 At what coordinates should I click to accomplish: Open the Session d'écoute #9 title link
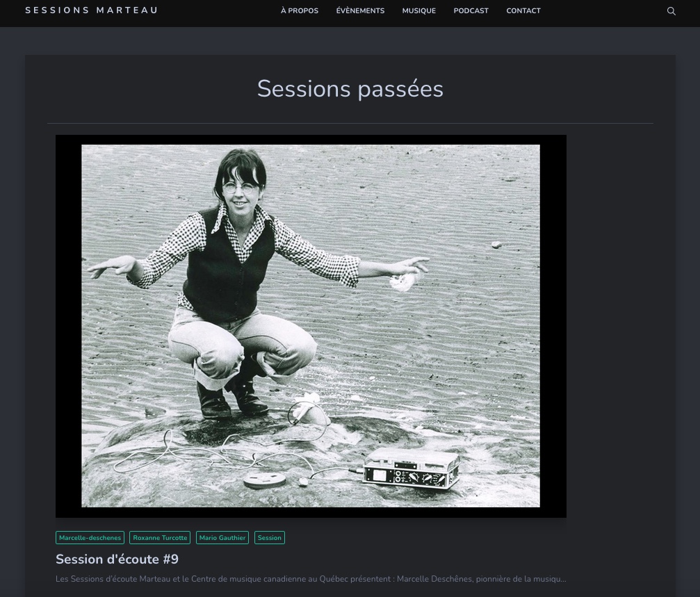117,559
